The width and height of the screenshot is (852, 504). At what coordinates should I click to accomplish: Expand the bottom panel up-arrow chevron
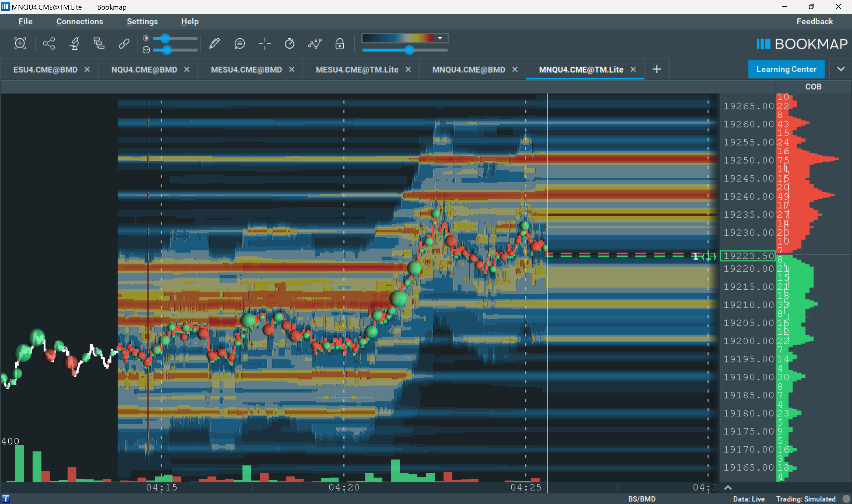[x=728, y=488]
